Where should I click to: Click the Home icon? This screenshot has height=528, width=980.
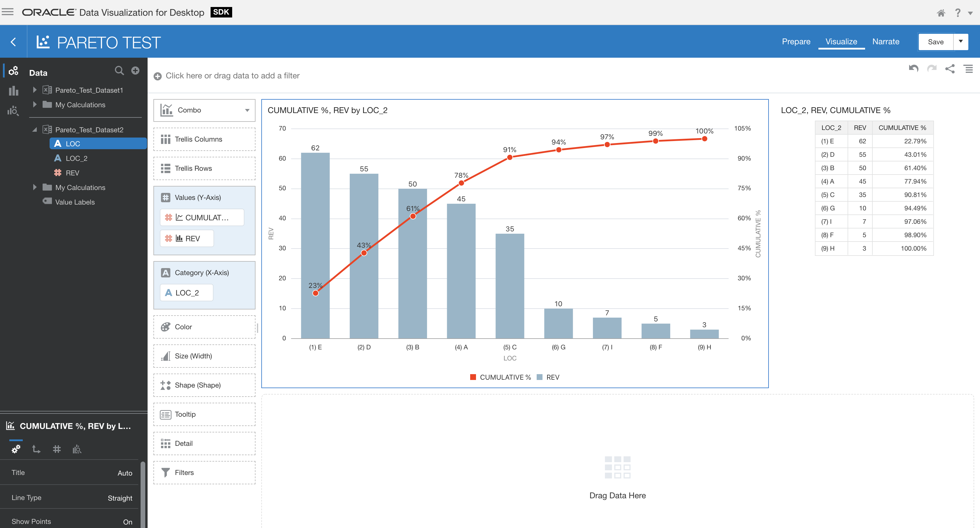[941, 13]
